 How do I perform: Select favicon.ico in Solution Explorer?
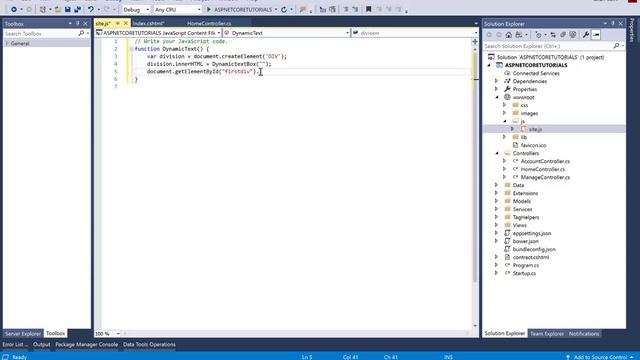pyautogui.click(x=533, y=145)
